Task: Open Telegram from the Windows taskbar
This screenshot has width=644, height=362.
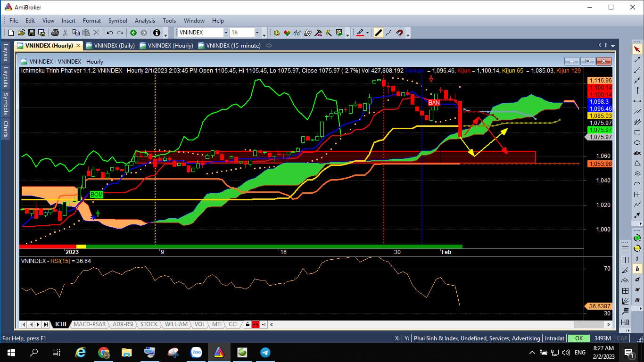Action: coord(265,353)
